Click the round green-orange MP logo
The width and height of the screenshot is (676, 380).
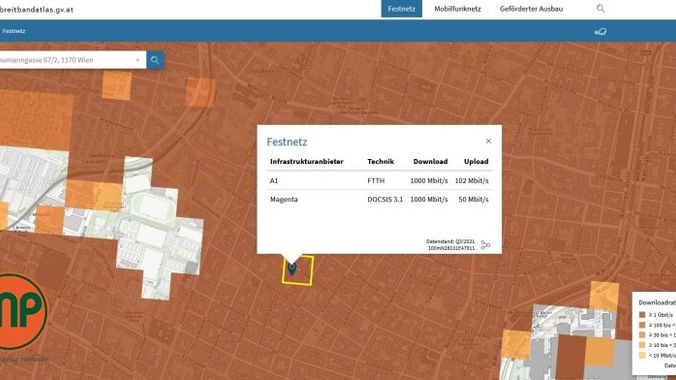(21, 311)
